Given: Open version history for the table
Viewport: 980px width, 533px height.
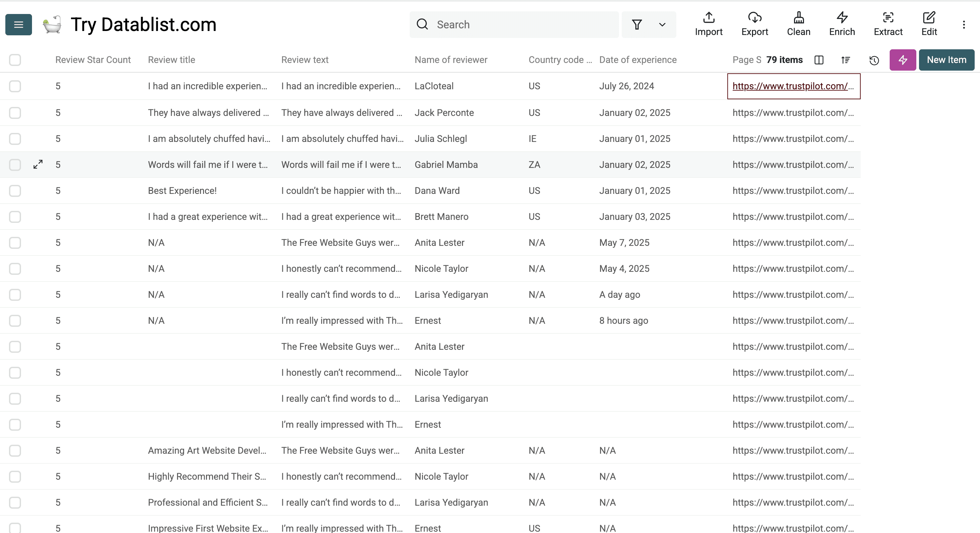Looking at the screenshot, I should coord(874,60).
